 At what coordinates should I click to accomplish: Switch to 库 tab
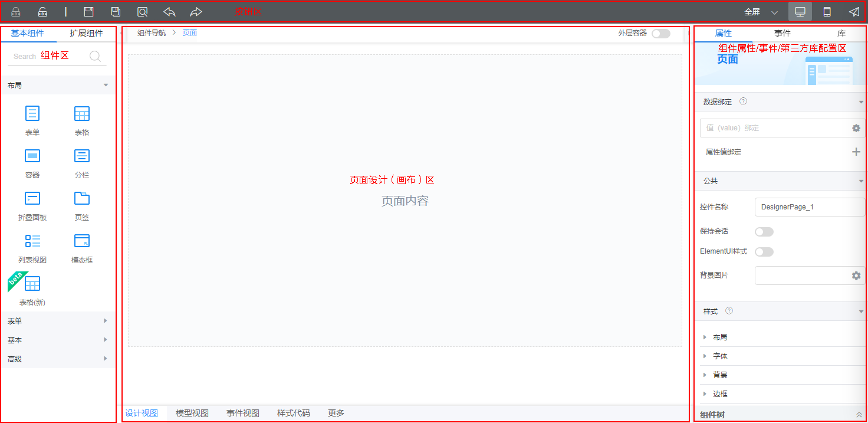pyautogui.click(x=841, y=33)
